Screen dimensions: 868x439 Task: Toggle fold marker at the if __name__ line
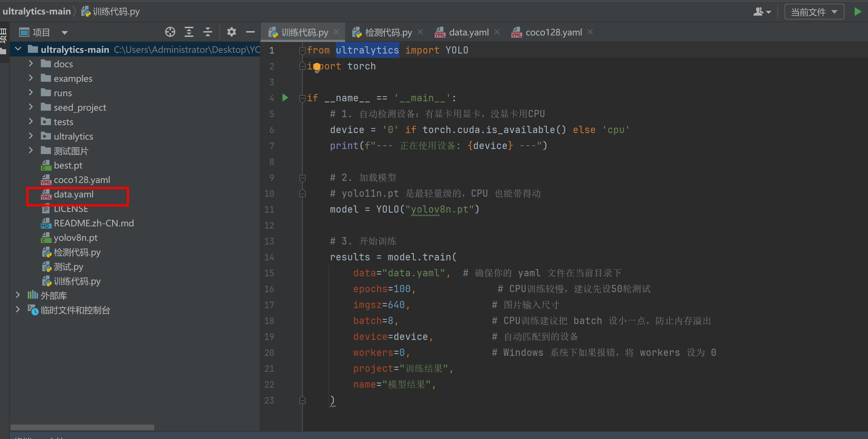[302, 98]
